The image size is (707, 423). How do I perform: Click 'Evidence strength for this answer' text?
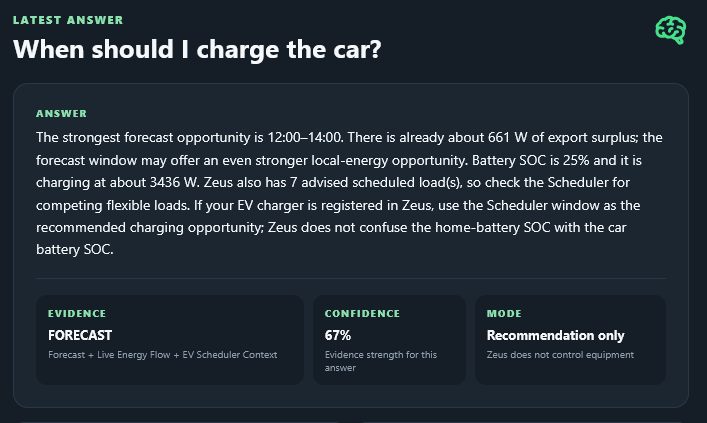[x=381, y=361]
